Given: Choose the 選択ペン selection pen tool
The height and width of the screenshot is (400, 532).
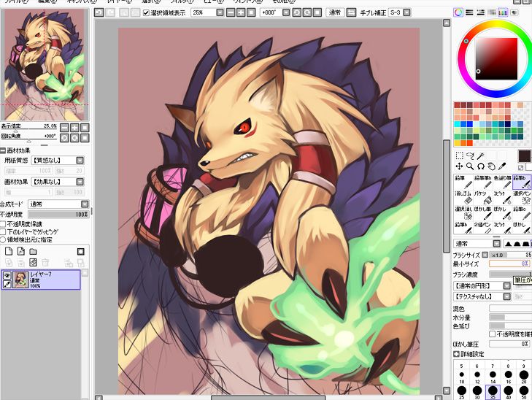Looking at the screenshot, I should click(x=522, y=198).
